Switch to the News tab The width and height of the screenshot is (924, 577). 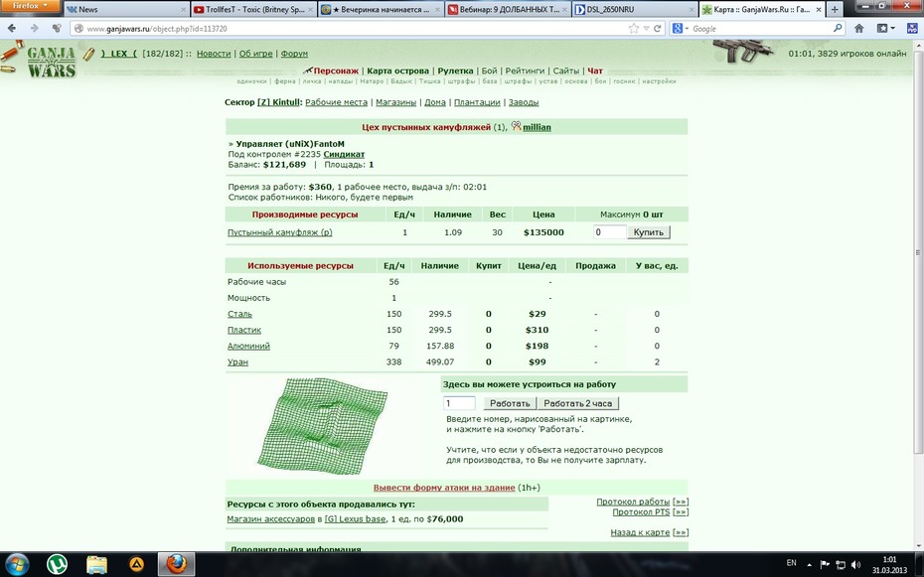126,9
